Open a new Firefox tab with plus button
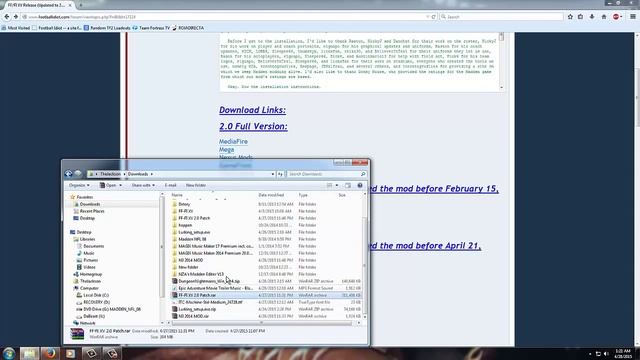 (x=81, y=5)
